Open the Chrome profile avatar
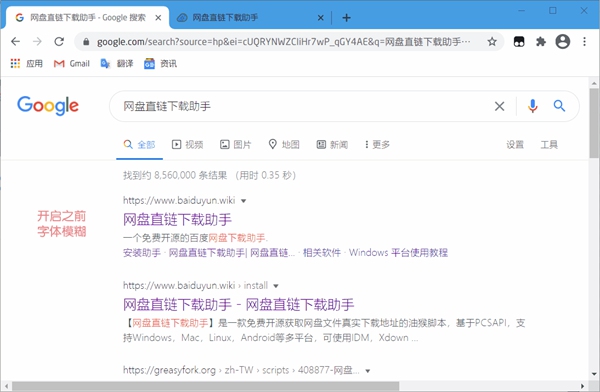Image resolution: width=600 pixels, height=392 pixels. [562, 41]
